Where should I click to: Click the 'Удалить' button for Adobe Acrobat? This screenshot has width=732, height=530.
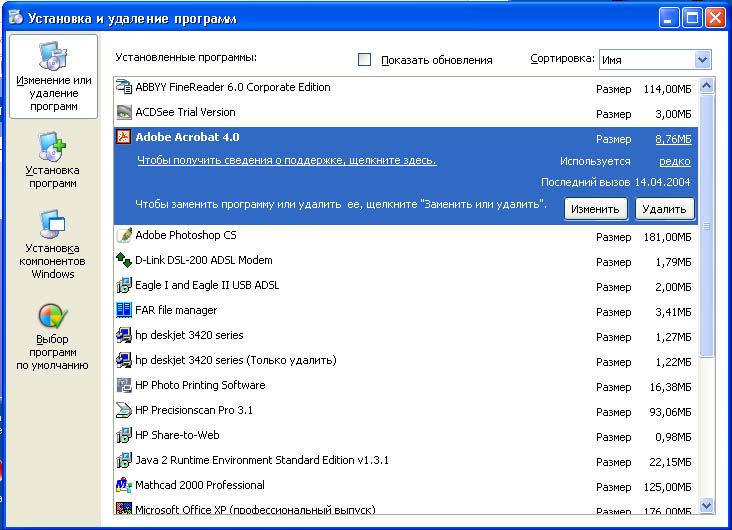[x=664, y=209]
